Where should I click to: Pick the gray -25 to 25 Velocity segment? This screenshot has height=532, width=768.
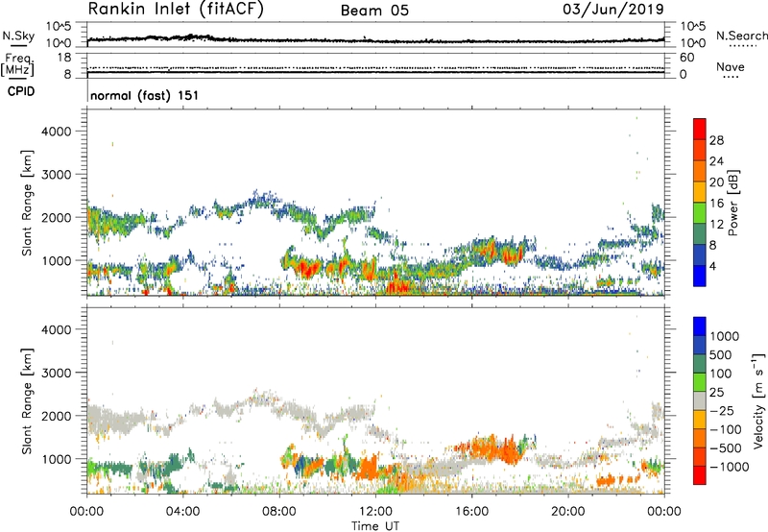[700, 400]
